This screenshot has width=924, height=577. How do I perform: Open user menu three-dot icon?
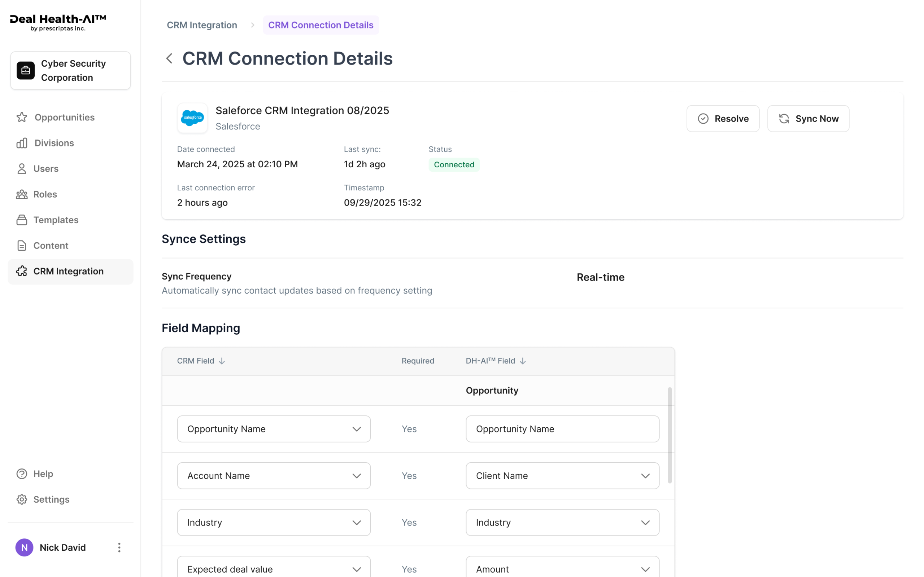[x=119, y=547]
